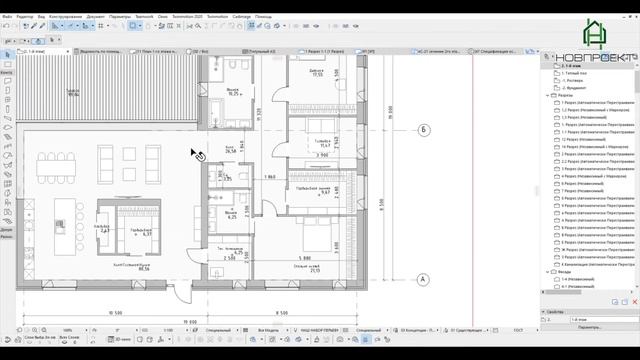Click the Параметры... button
Viewport: 640px width, 360px height.
589,327
